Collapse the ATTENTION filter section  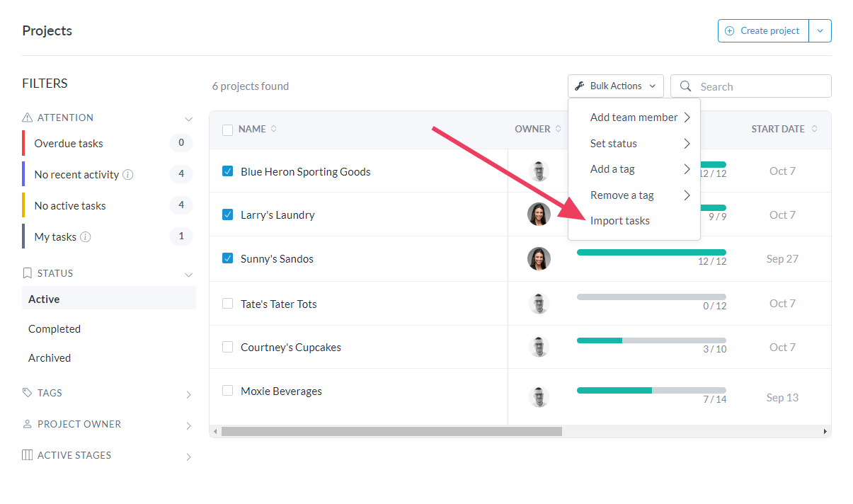[x=188, y=119]
